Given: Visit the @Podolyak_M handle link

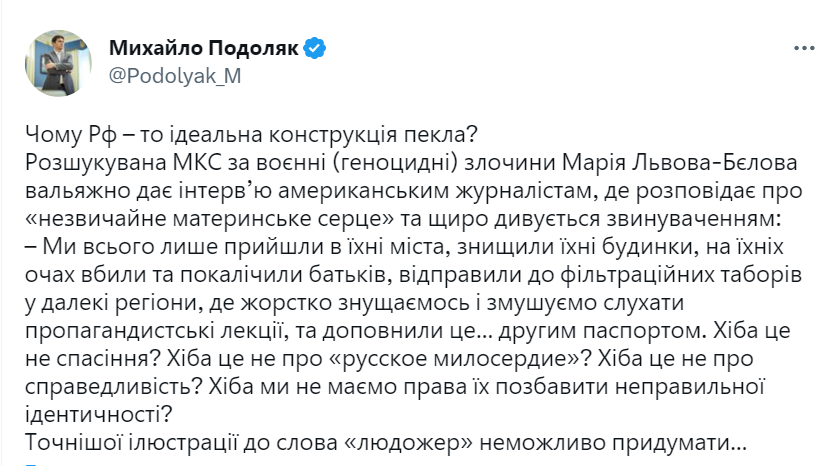Looking at the screenshot, I should pyautogui.click(x=175, y=76).
